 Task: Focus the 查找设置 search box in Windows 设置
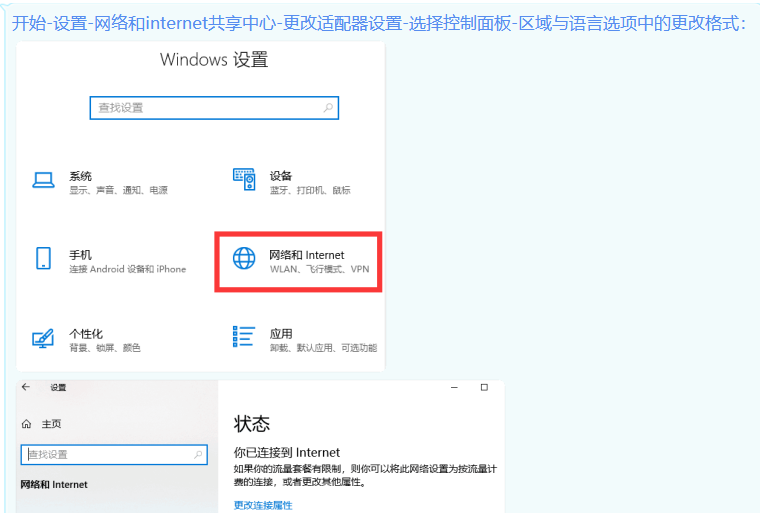[214, 108]
